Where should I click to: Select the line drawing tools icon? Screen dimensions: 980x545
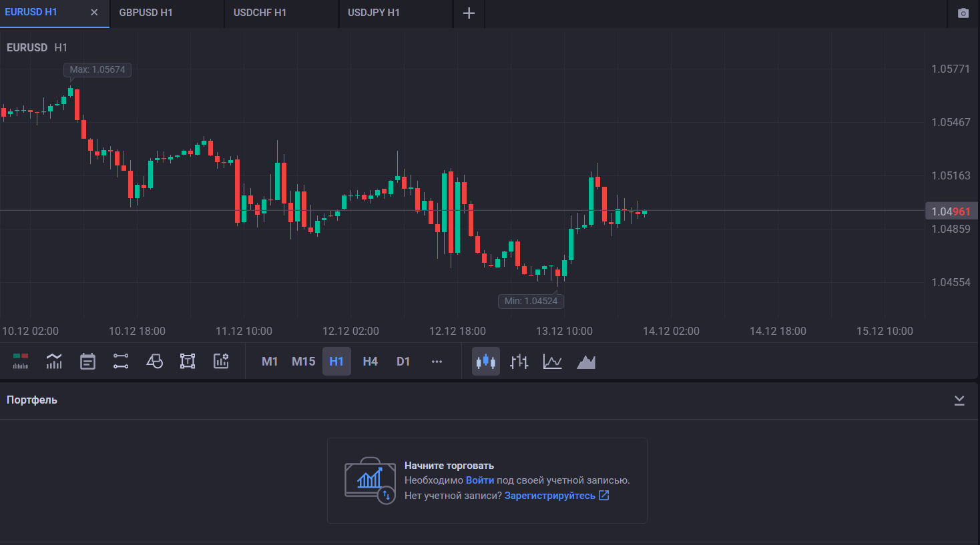(121, 362)
